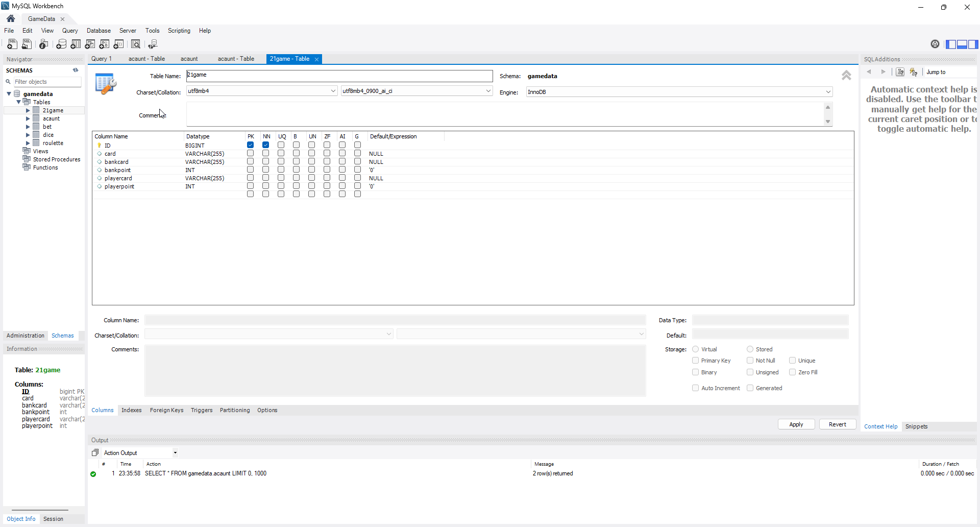Enable NN for the playerpoint column

click(265, 186)
